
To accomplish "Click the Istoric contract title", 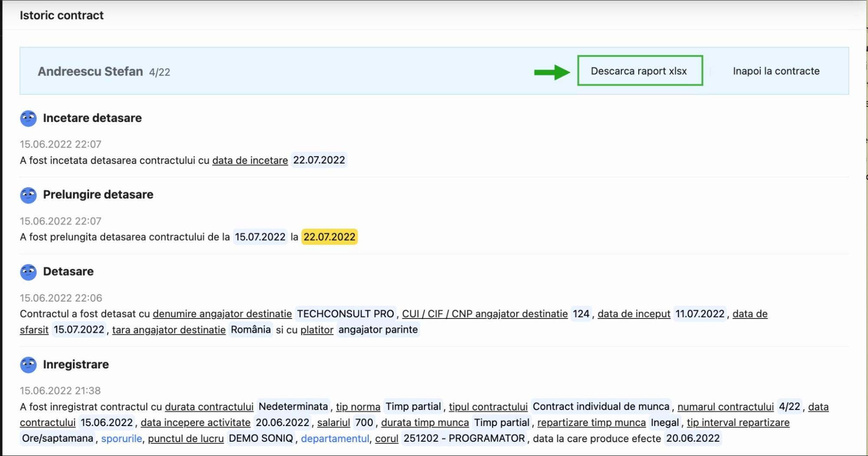I will pos(62,15).
